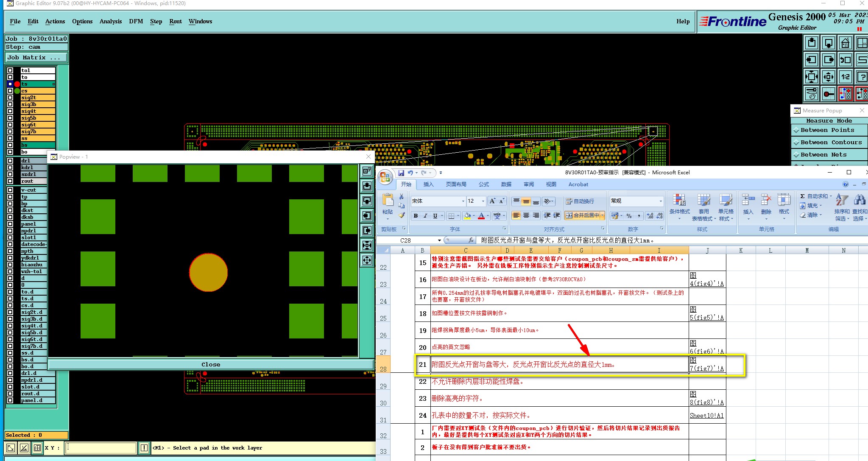Switch to 页面布局 ribbon tab
This screenshot has height=461, width=868.
tap(456, 184)
